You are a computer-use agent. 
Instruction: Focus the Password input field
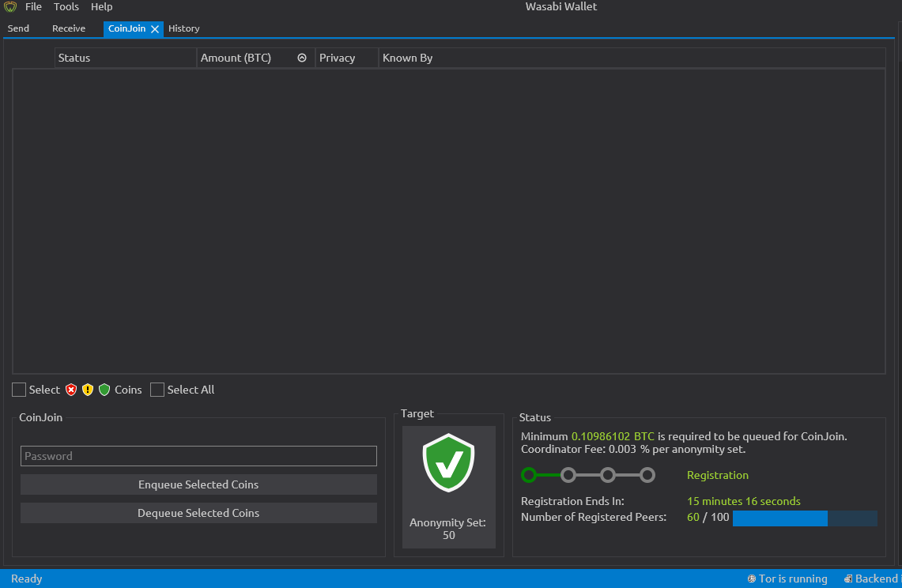point(198,456)
